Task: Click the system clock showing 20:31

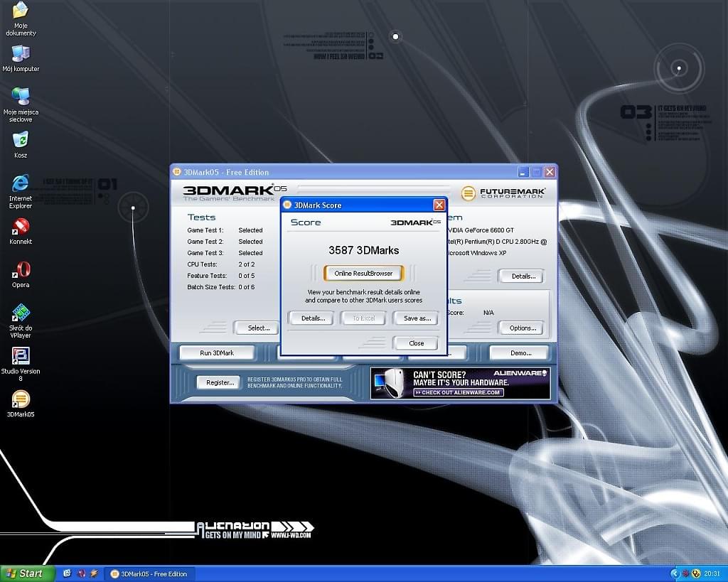Action: [712, 573]
